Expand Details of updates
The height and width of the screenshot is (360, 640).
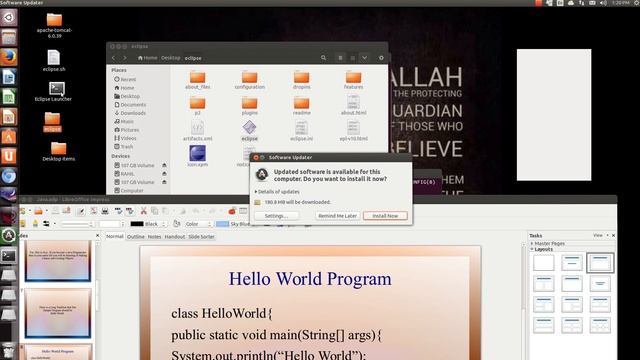277,191
